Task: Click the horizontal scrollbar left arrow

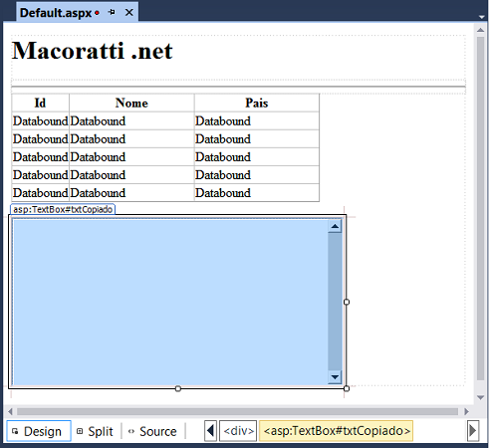Action: point(10,412)
